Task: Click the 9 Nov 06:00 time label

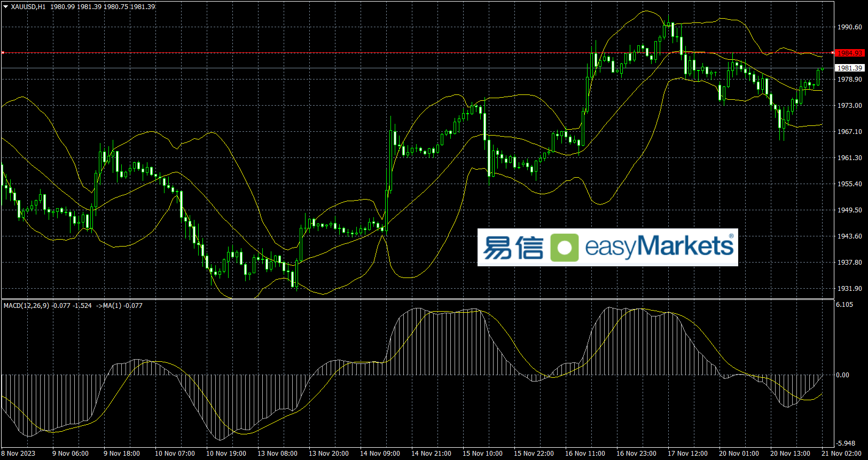Action: [71, 454]
